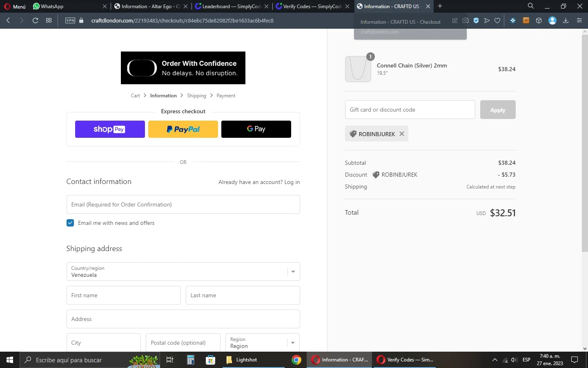588x368 pixels.
Task: Toggle the VPN badge in address bar
Action: 70,20
